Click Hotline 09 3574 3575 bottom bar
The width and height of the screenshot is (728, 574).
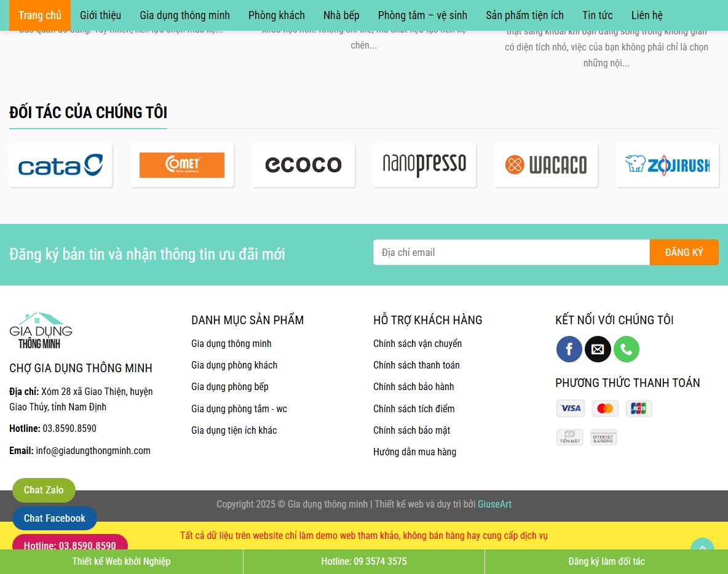pyautogui.click(x=364, y=562)
